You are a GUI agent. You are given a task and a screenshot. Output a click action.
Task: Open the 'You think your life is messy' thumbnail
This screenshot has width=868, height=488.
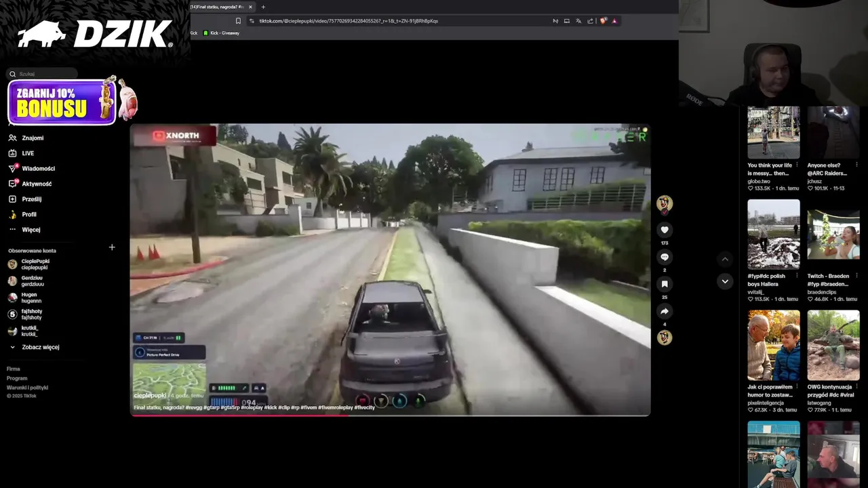774,132
